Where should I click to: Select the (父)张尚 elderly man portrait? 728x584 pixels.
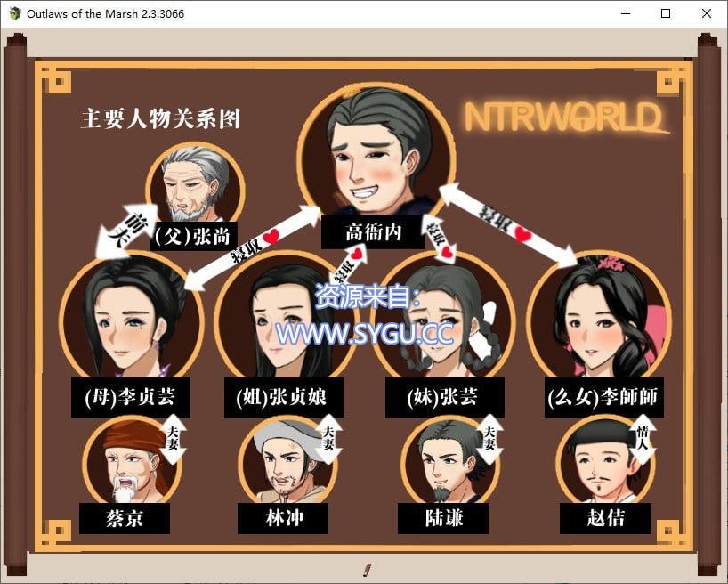[x=196, y=183]
